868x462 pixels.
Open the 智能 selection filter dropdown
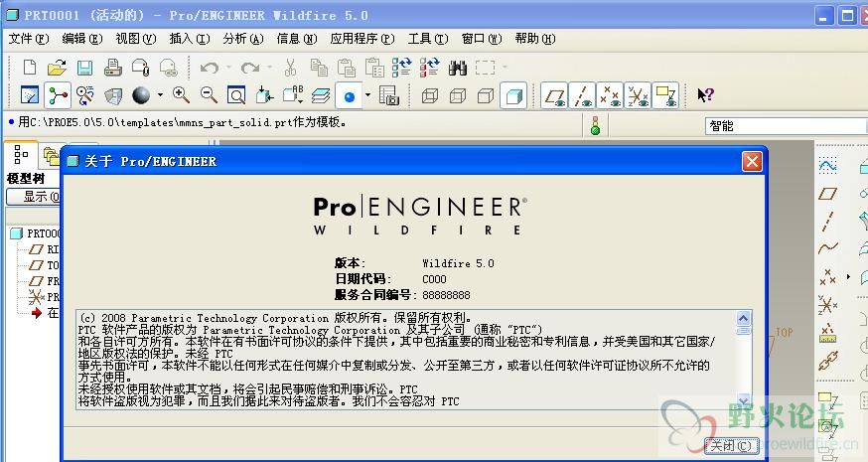(787, 126)
